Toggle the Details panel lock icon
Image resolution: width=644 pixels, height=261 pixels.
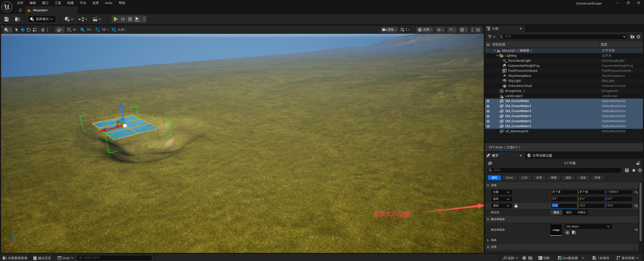[638, 163]
